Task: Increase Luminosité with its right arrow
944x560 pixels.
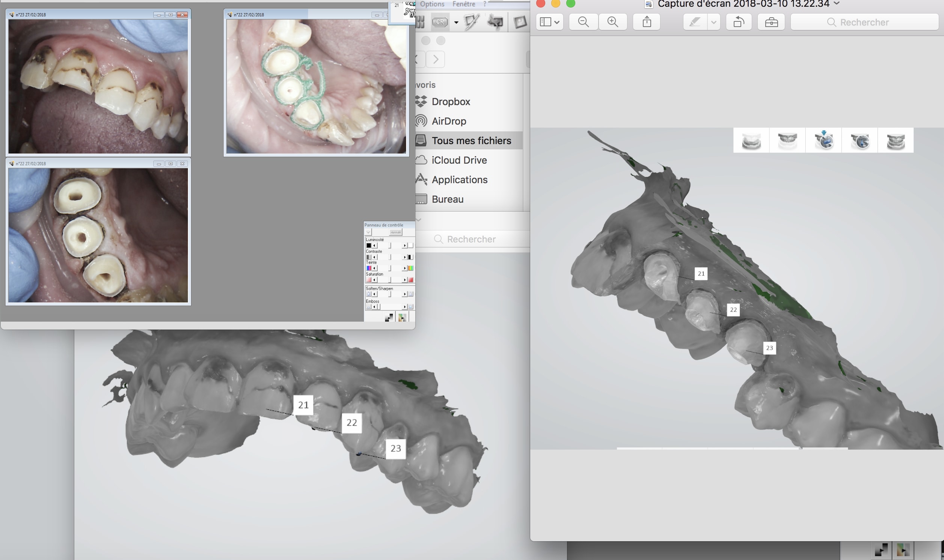Action: point(405,245)
